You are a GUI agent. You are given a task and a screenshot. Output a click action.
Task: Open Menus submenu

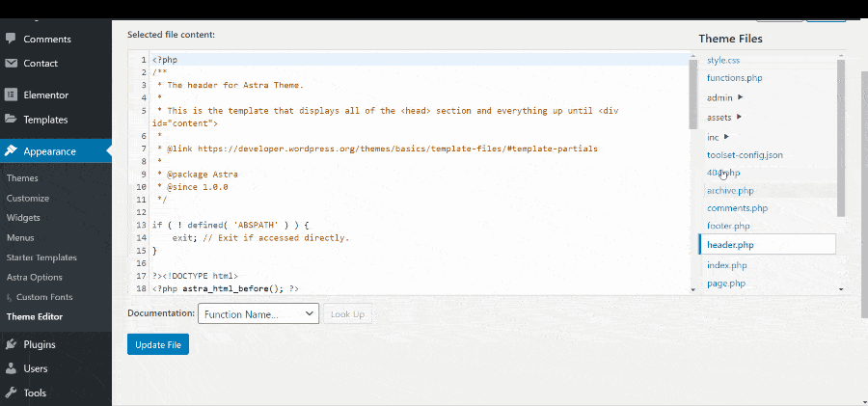click(x=20, y=237)
